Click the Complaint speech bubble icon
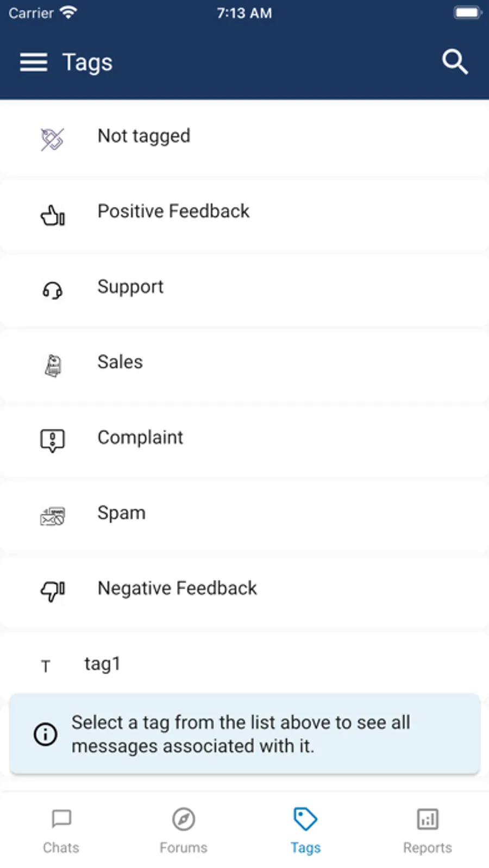The width and height of the screenshot is (489, 868). (x=53, y=441)
